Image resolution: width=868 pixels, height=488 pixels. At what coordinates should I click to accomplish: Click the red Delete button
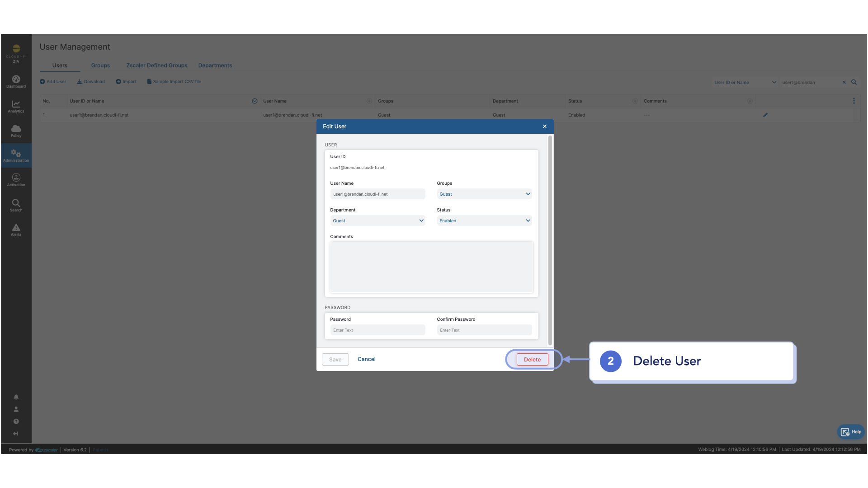pos(532,360)
